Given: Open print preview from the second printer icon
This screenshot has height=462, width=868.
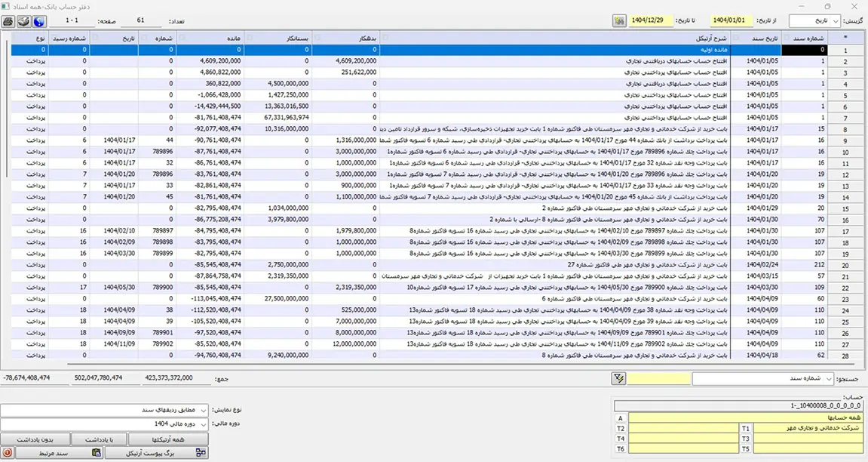Looking at the screenshot, I should 23,21.
